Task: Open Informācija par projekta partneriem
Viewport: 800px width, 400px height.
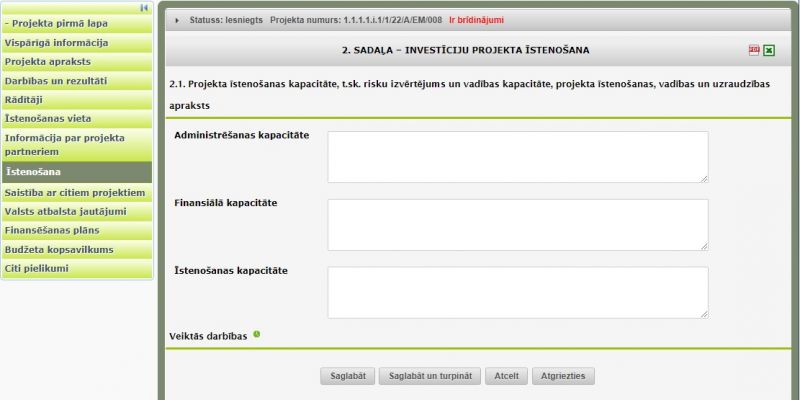Action: coord(76,145)
